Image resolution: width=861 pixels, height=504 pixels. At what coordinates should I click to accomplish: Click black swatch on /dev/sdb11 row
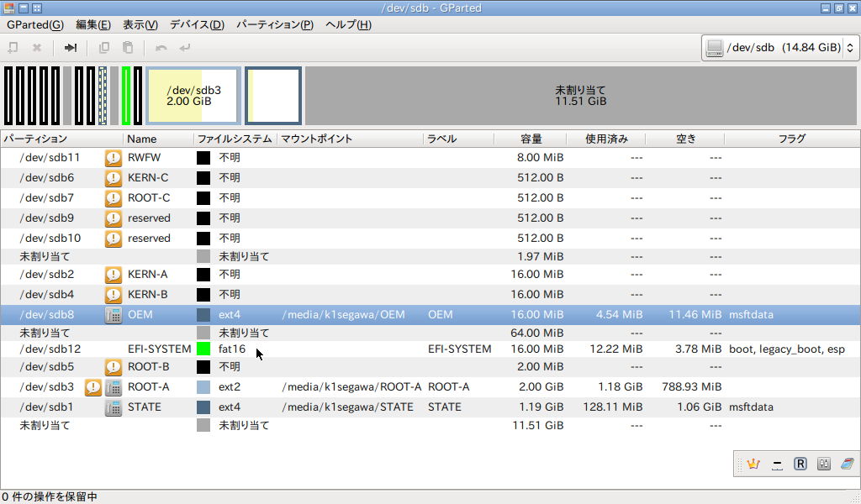pos(203,158)
